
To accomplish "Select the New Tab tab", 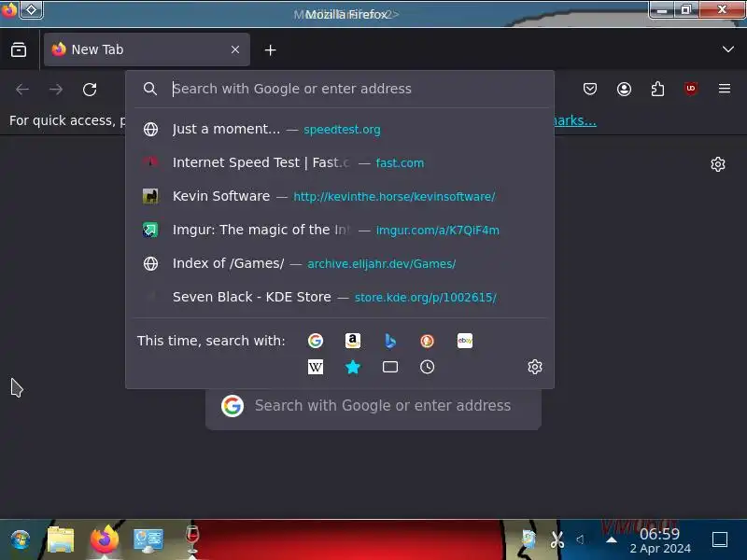I will [x=147, y=49].
